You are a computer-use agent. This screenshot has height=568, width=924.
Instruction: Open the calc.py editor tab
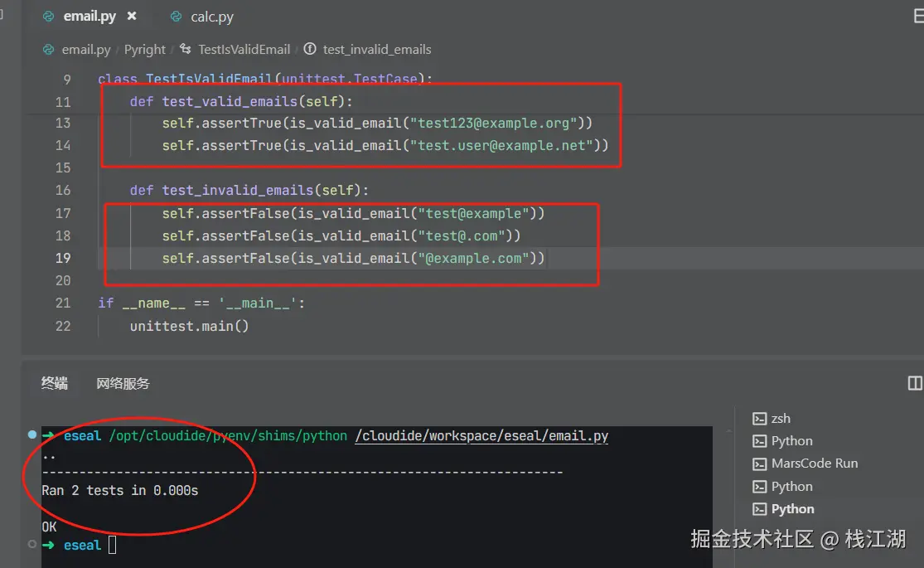pyautogui.click(x=211, y=17)
